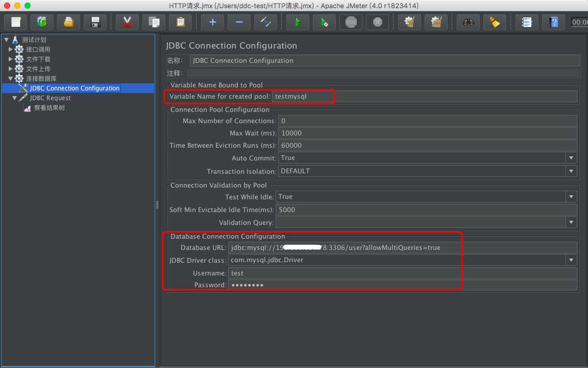This screenshot has width=588, height=368.
Task: Select the 文件下载 tree item
Action: pos(38,59)
